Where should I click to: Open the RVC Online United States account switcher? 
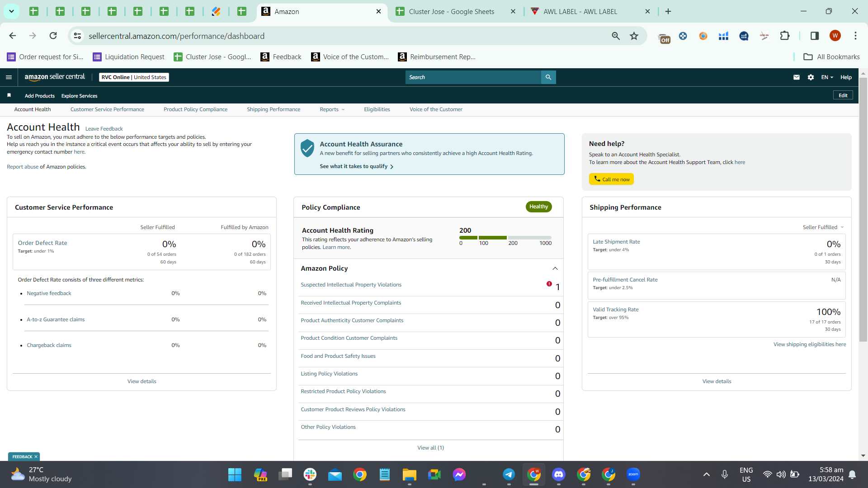click(134, 77)
